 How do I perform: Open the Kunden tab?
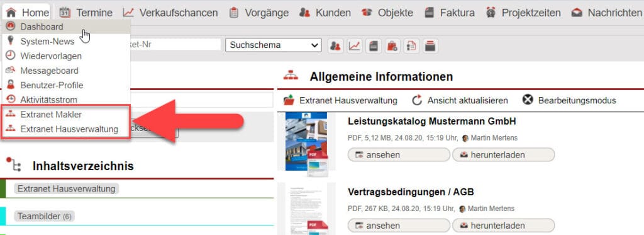[325, 13]
